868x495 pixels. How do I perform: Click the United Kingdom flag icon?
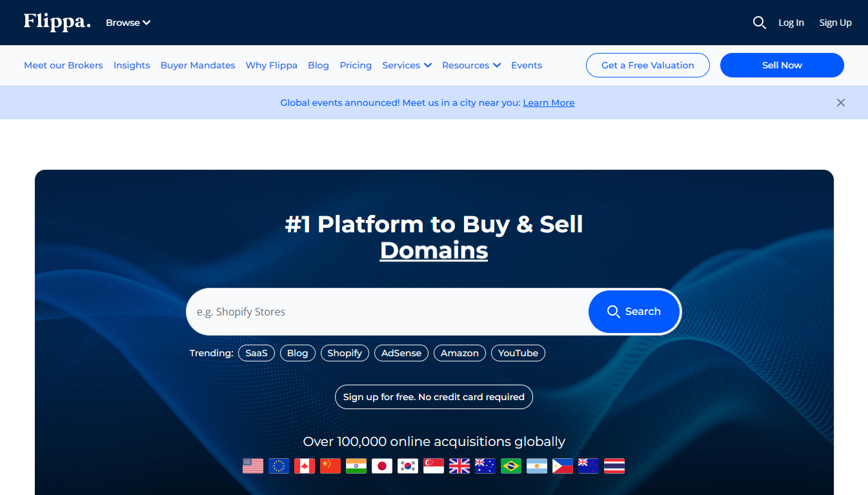click(x=459, y=466)
